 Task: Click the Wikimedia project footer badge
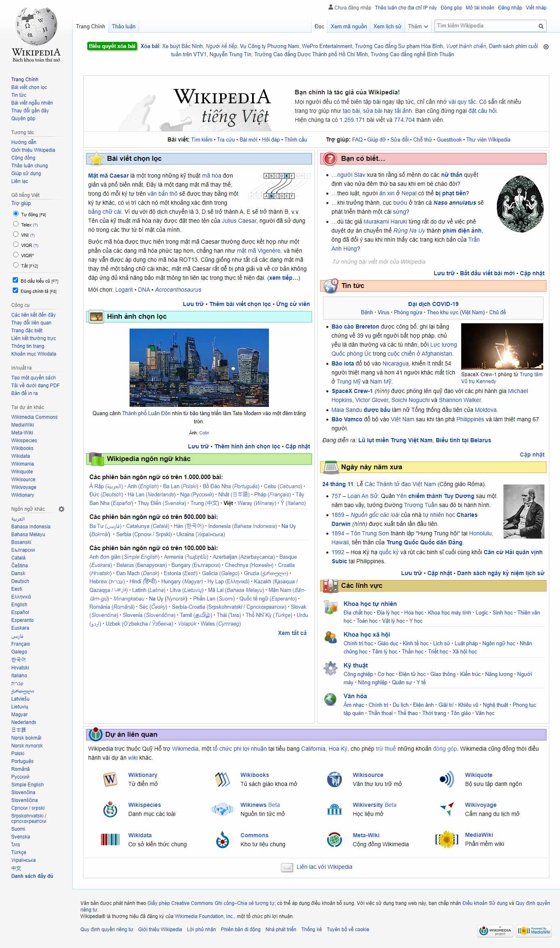496,931
